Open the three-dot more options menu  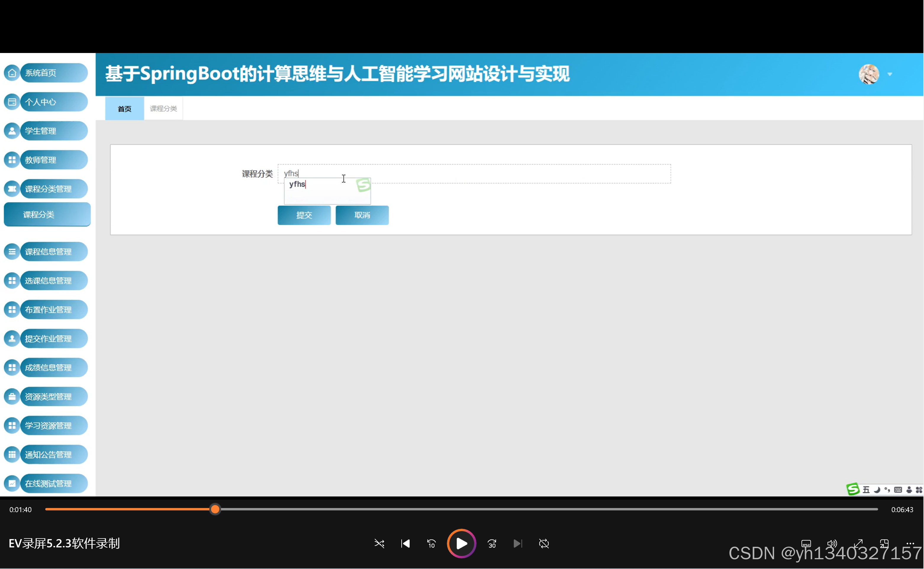tap(910, 544)
